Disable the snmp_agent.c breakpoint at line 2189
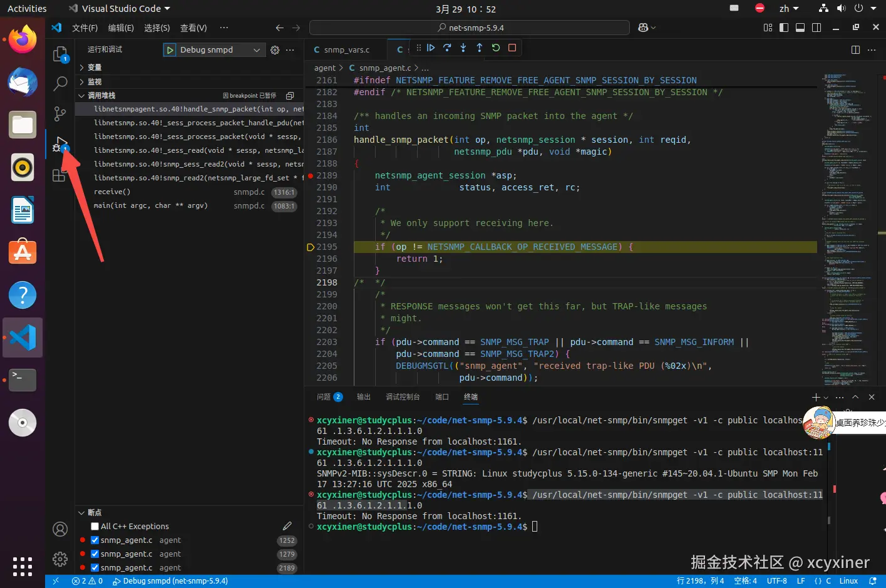The height and width of the screenshot is (588, 886). click(x=95, y=568)
